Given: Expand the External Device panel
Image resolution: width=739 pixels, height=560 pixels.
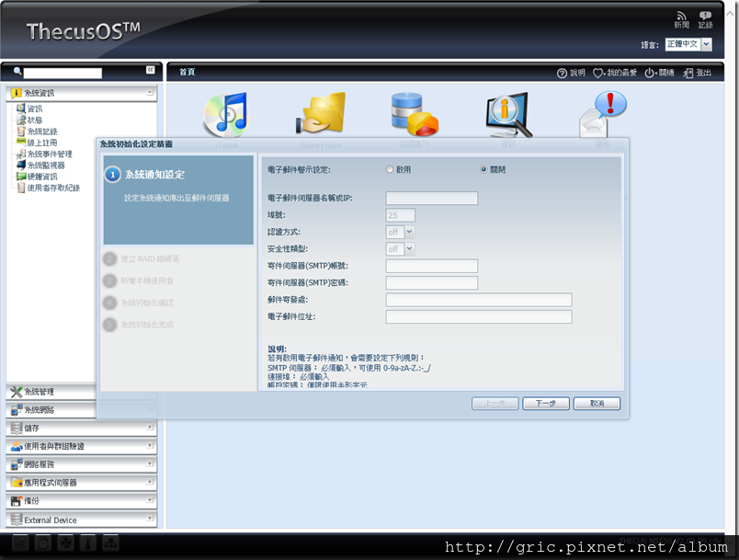Looking at the screenshot, I should pos(150,519).
